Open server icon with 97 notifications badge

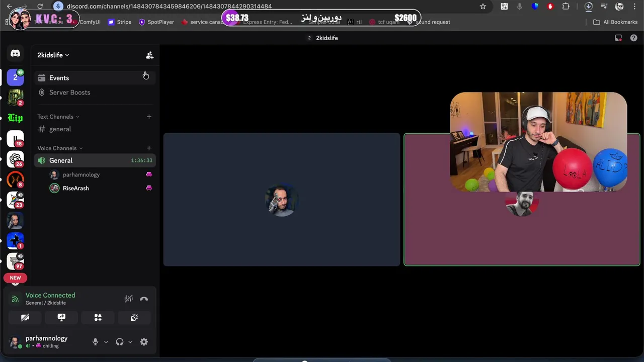tap(15, 261)
